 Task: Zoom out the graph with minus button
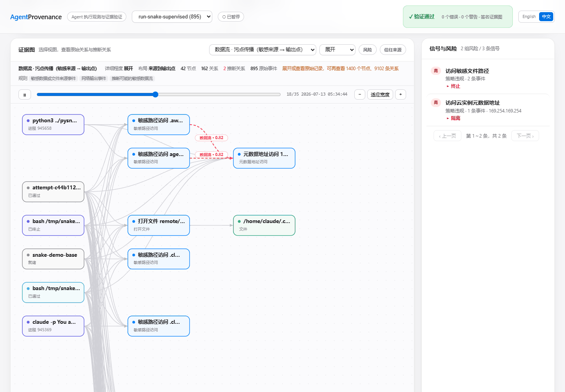[360, 94]
